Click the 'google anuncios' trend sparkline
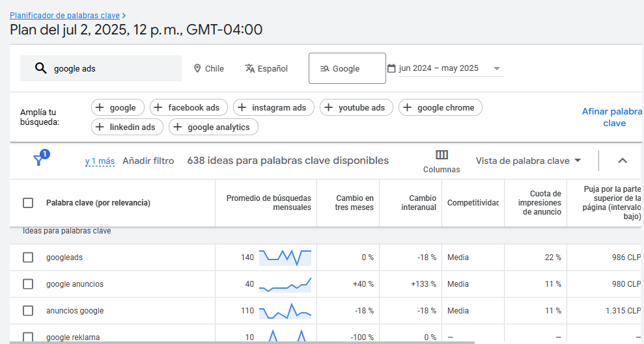The width and height of the screenshot is (644, 344). (285, 284)
